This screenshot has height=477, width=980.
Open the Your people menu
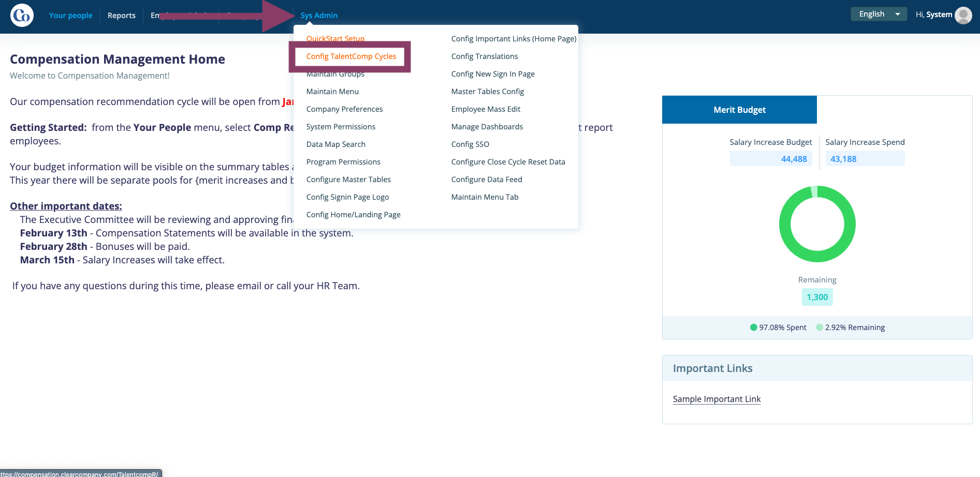70,16
